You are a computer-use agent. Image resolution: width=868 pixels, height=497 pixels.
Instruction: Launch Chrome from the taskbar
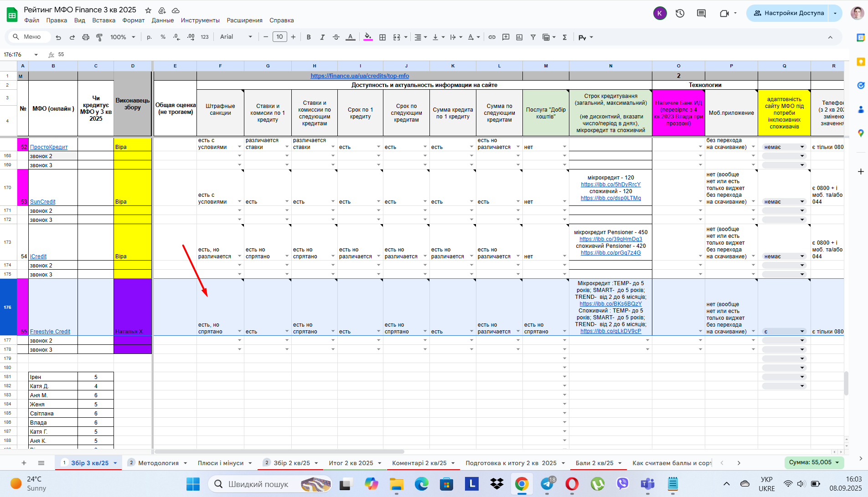(522, 484)
